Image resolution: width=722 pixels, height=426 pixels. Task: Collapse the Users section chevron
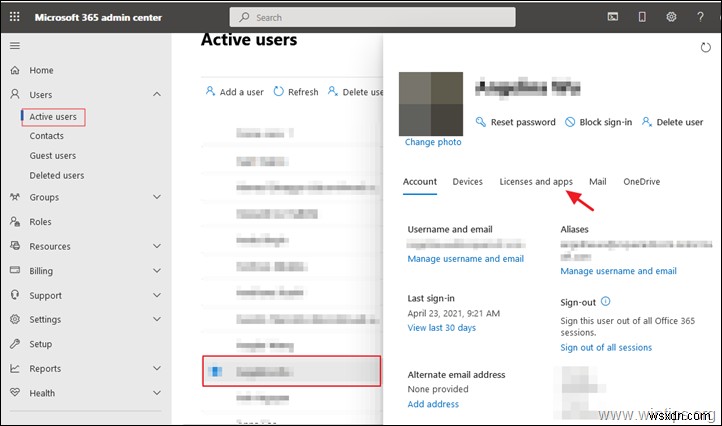pos(157,94)
